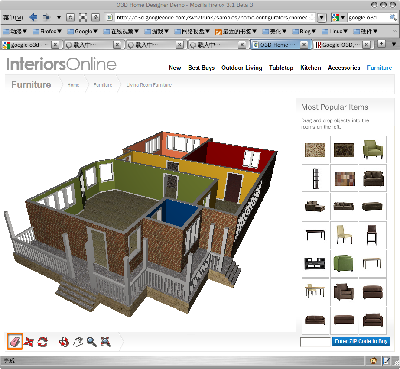Click the red circular-arrows rotate tool
400x369 pixels.
coord(43,342)
